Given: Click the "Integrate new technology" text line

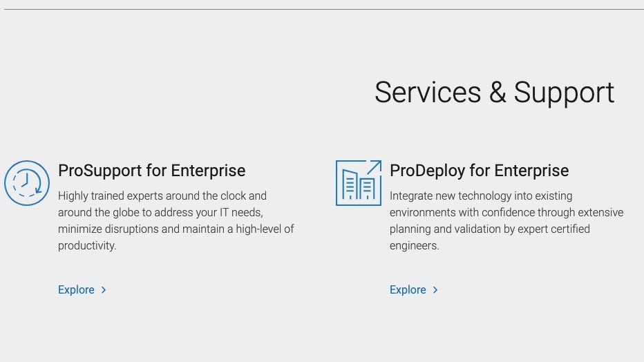Looking at the screenshot, I should coord(481,196).
